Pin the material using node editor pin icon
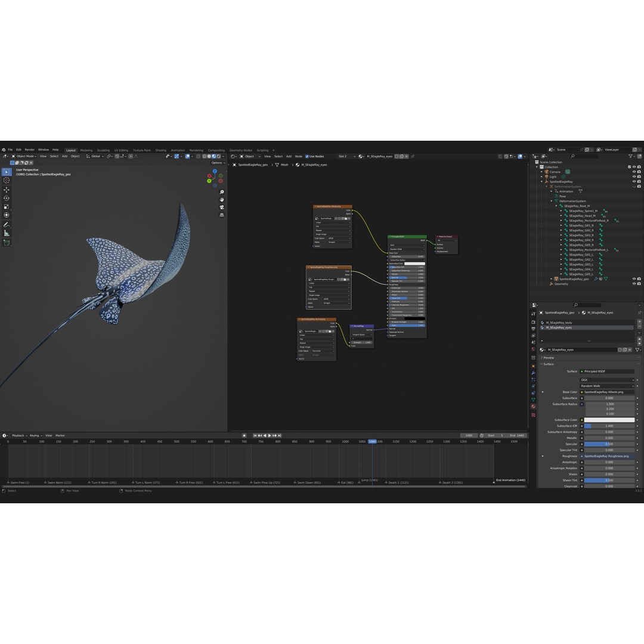Viewport: 644px width, 644px height. (x=413, y=156)
